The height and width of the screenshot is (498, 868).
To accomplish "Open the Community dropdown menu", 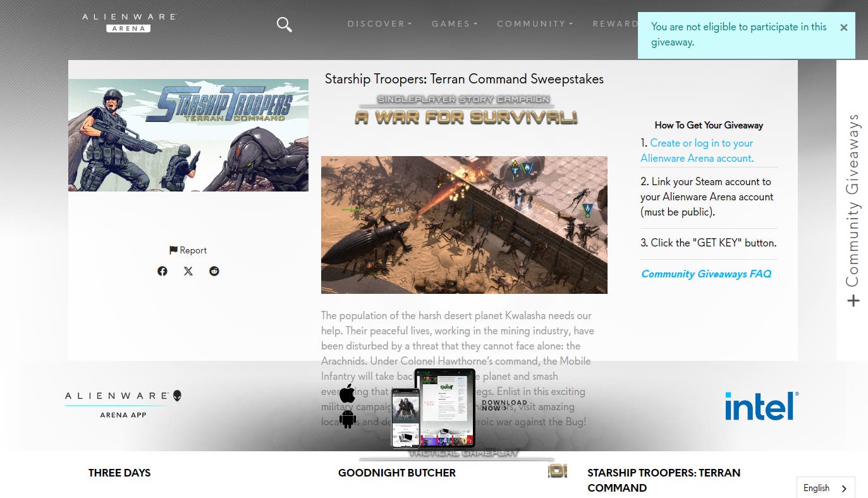I will [534, 24].
